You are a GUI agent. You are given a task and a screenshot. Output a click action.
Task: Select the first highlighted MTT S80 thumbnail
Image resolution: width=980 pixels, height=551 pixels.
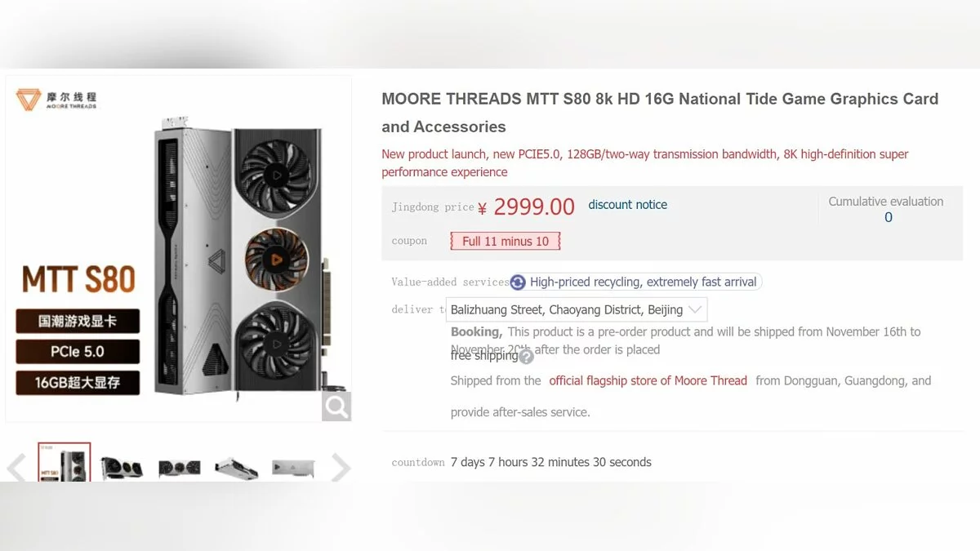(x=65, y=465)
